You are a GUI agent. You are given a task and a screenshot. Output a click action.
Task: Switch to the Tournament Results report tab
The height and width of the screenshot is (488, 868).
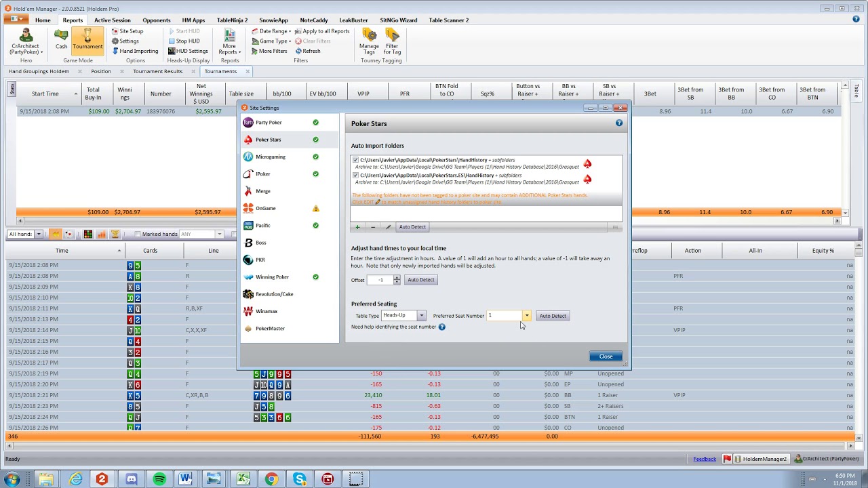pyautogui.click(x=158, y=71)
